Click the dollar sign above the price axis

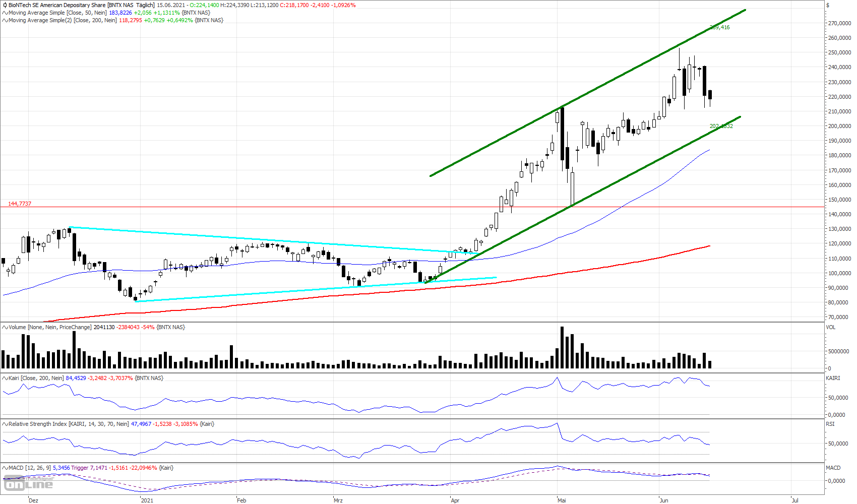point(828,5)
